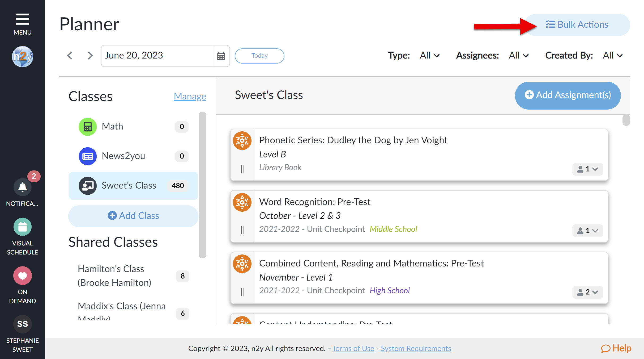Screen dimensions: 644x359
Task: Click the Manage classes link
Action: coord(190,96)
